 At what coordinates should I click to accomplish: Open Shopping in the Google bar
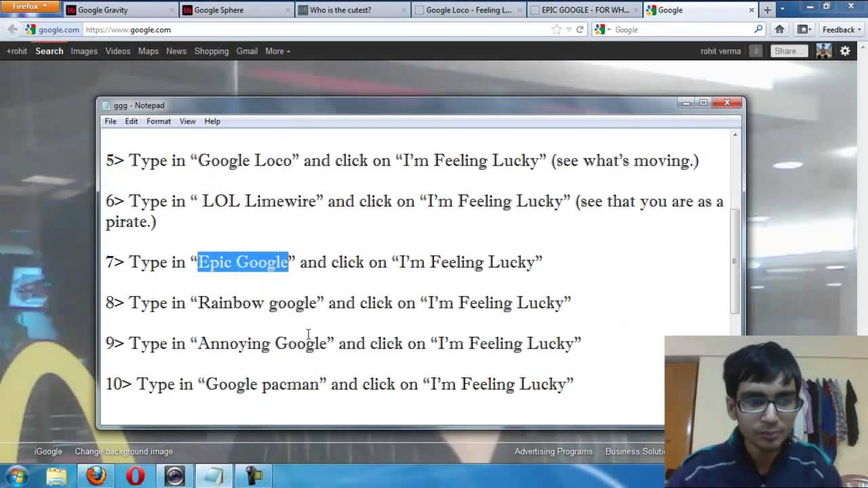212,51
